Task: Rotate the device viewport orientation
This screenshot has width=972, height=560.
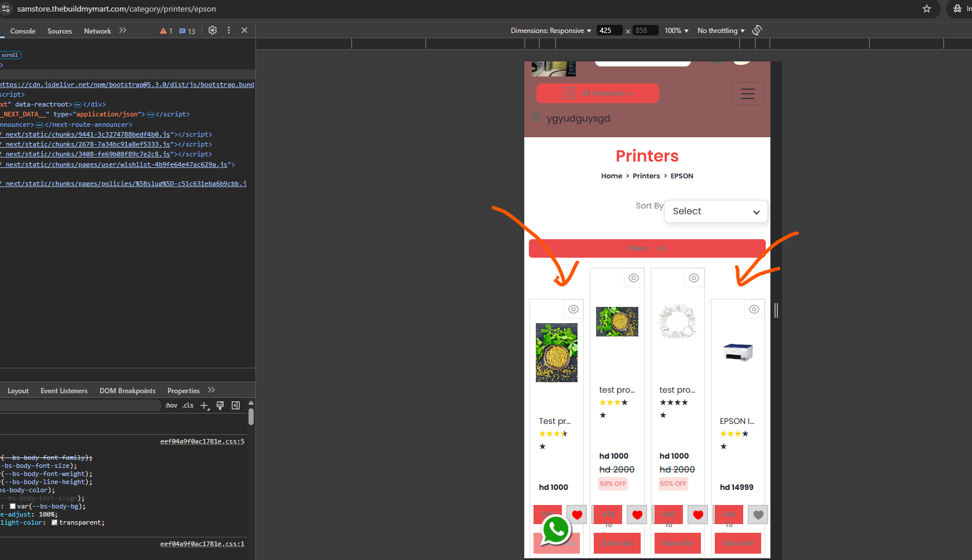Action: [757, 30]
